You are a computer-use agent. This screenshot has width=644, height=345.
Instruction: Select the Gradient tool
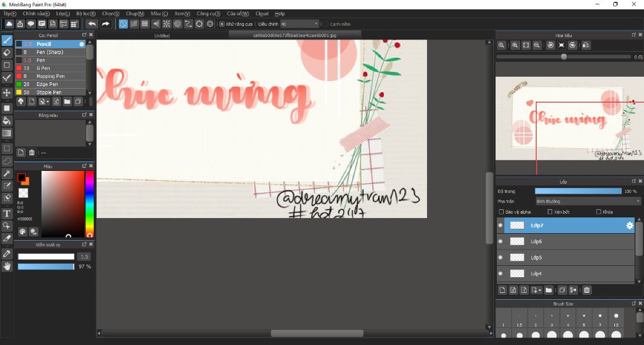click(x=6, y=133)
